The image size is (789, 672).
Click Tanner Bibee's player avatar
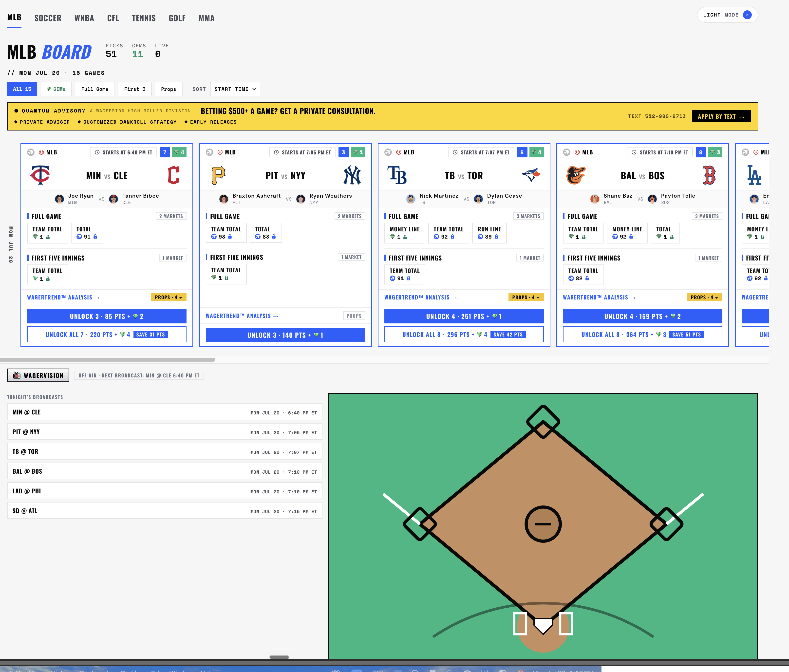pyautogui.click(x=113, y=199)
